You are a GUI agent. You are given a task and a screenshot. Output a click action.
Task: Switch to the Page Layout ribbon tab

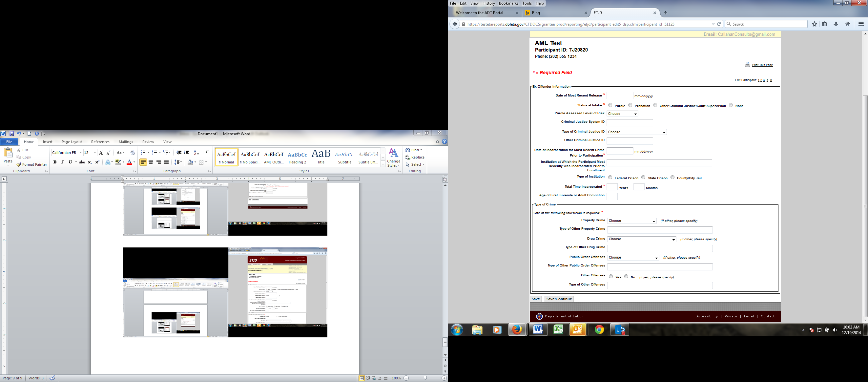[72, 142]
